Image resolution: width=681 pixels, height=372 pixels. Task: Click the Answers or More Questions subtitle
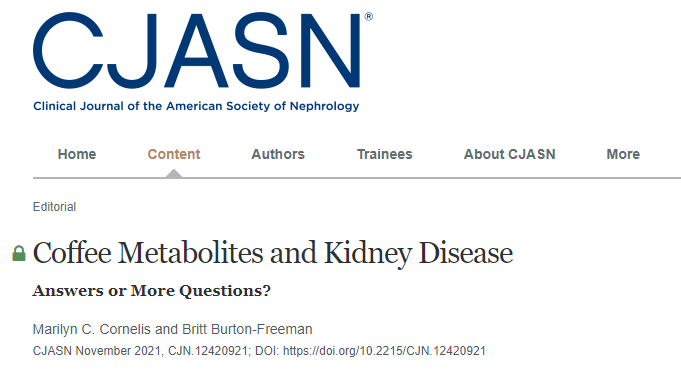(152, 291)
